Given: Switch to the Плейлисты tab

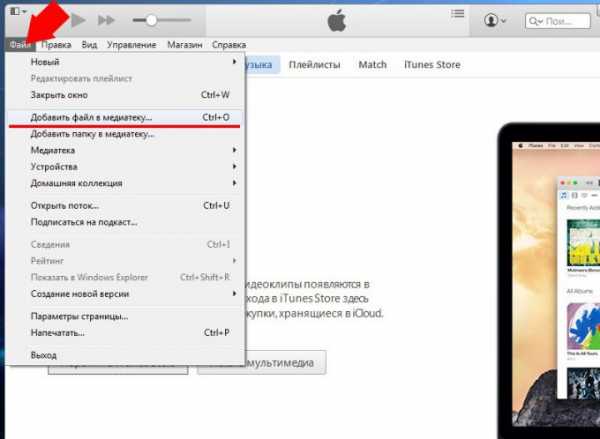Looking at the screenshot, I should [314, 65].
